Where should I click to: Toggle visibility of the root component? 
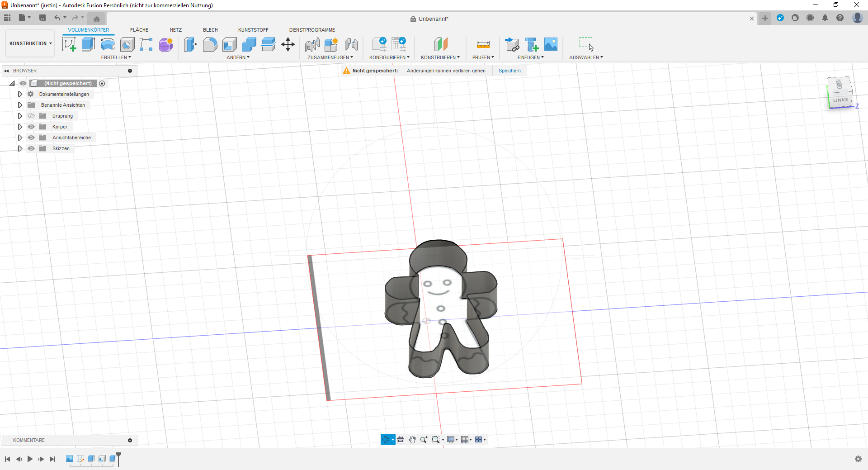pyautogui.click(x=23, y=83)
